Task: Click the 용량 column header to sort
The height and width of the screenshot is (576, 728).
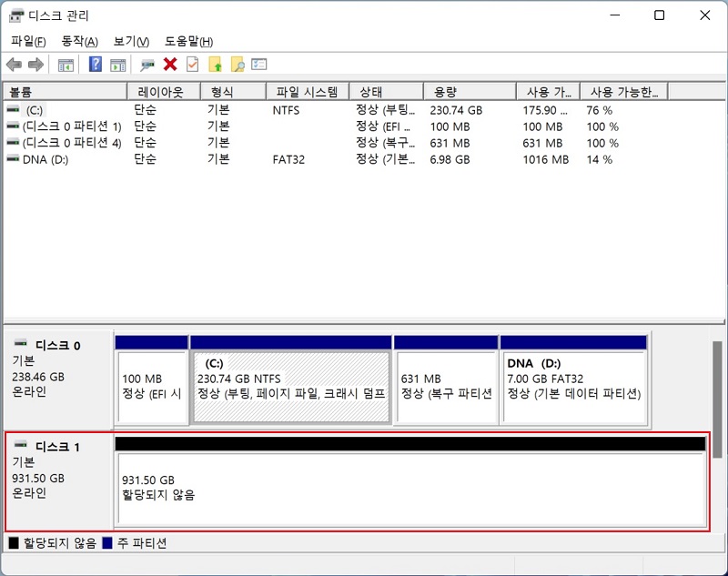Action: tap(467, 90)
